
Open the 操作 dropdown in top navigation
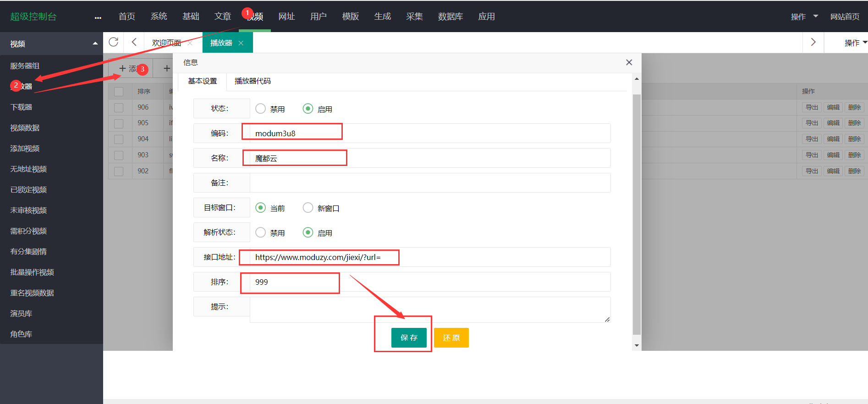[x=804, y=17]
